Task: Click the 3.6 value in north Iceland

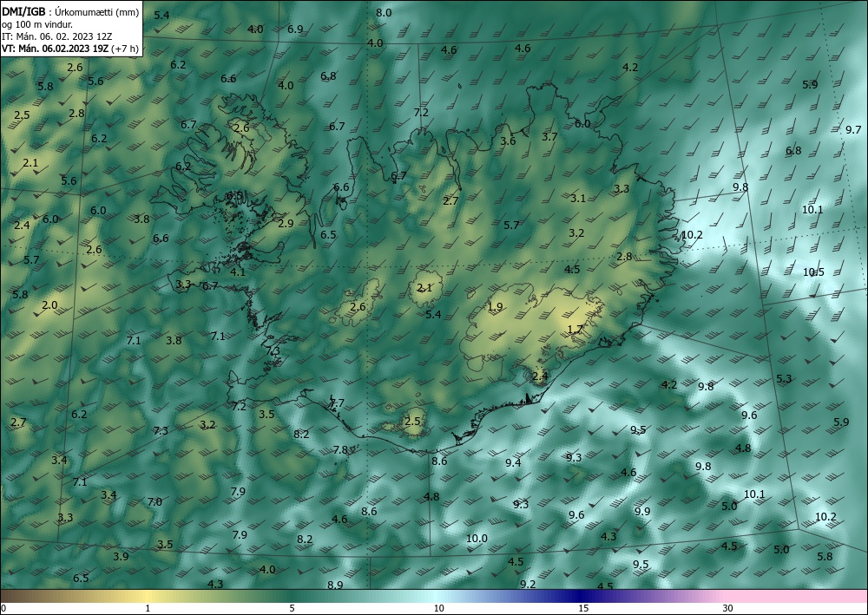Action: coord(508,141)
